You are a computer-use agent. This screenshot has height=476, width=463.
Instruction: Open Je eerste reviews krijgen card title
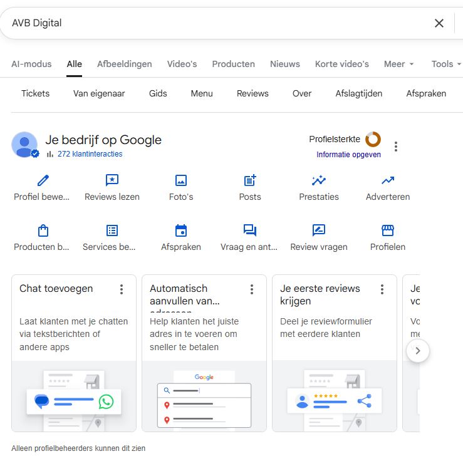pos(320,295)
